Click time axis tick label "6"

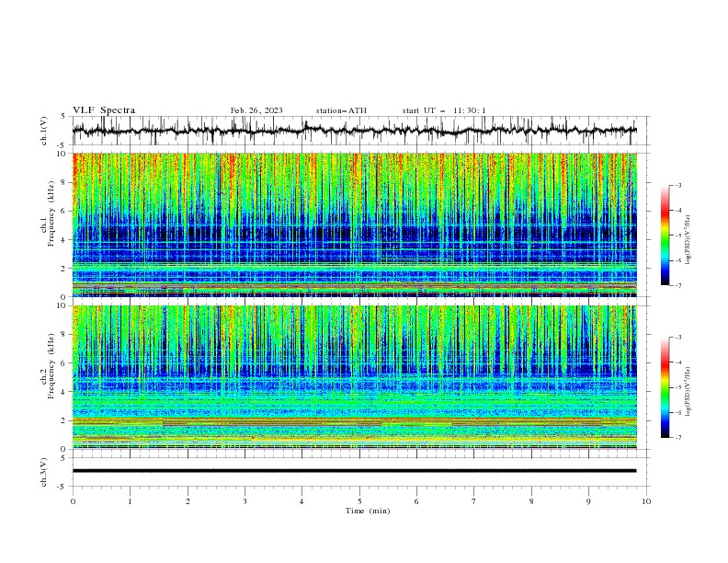(416, 501)
